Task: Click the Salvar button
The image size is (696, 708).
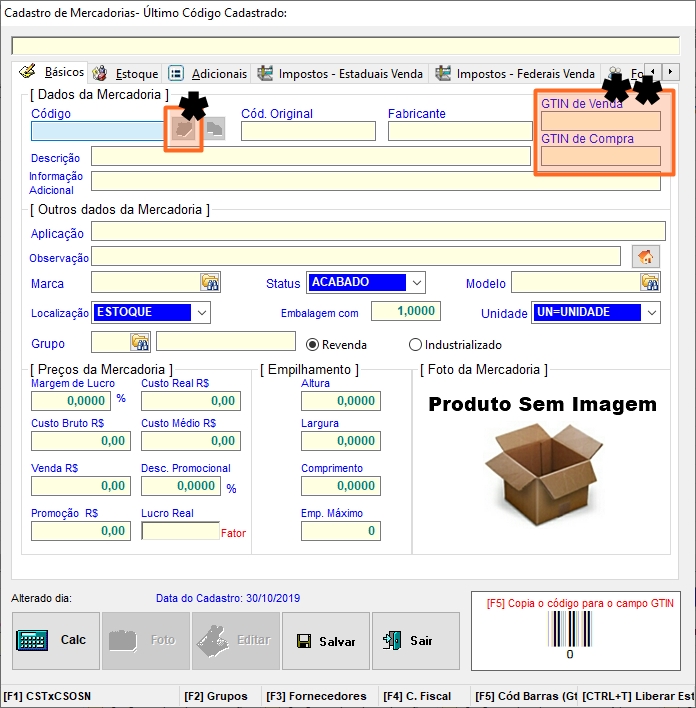Action: [x=326, y=641]
